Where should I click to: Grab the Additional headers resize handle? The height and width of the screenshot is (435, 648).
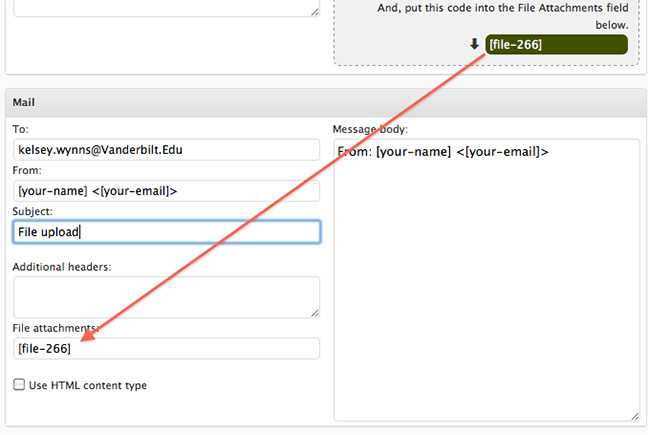(x=314, y=313)
